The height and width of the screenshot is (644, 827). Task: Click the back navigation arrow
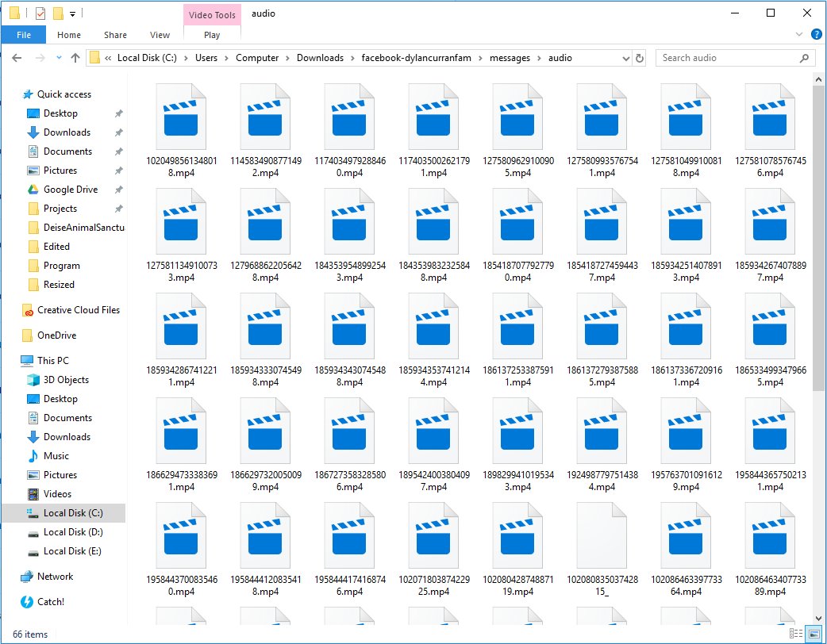pyautogui.click(x=17, y=58)
